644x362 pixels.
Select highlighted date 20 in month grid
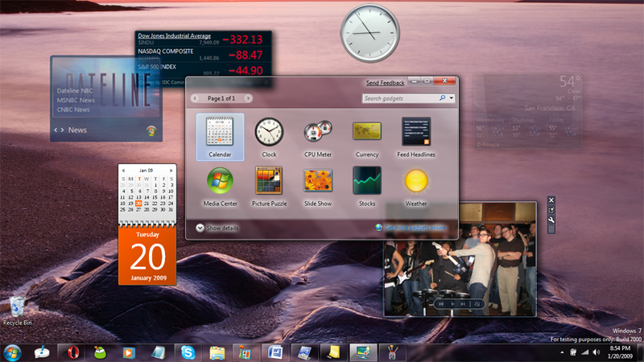138,204
